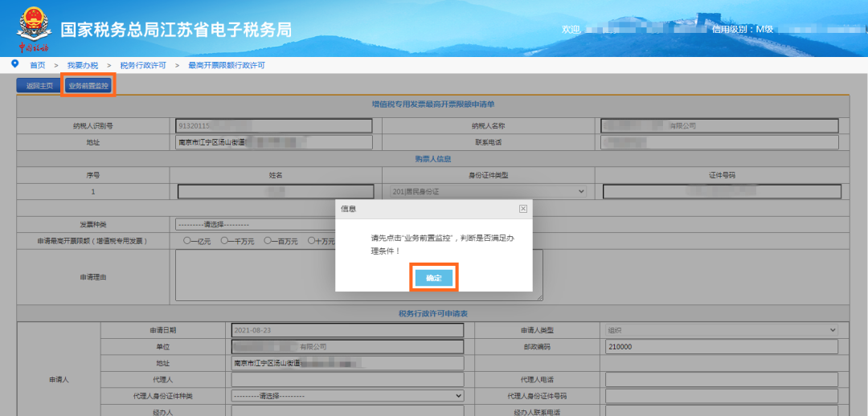Click the 返回主页 button

39,86
